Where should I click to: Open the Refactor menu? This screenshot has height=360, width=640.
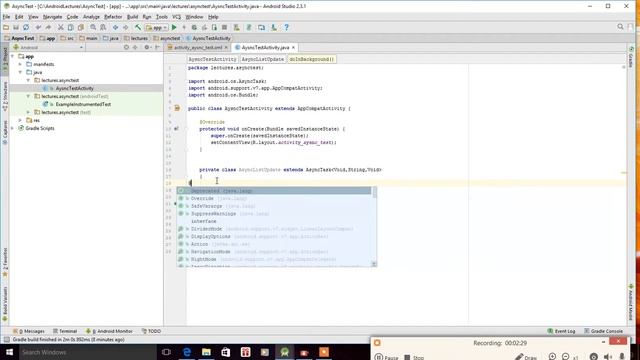coord(113,17)
